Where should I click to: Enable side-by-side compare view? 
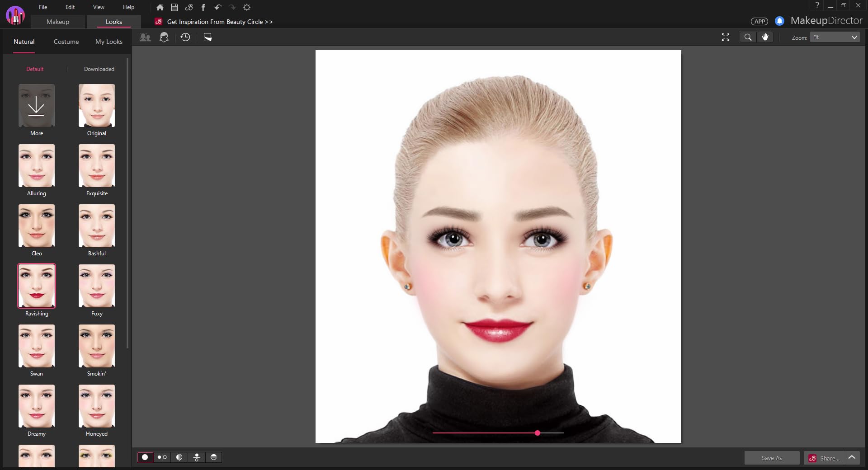pyautogui.click(x=162, y=457)
